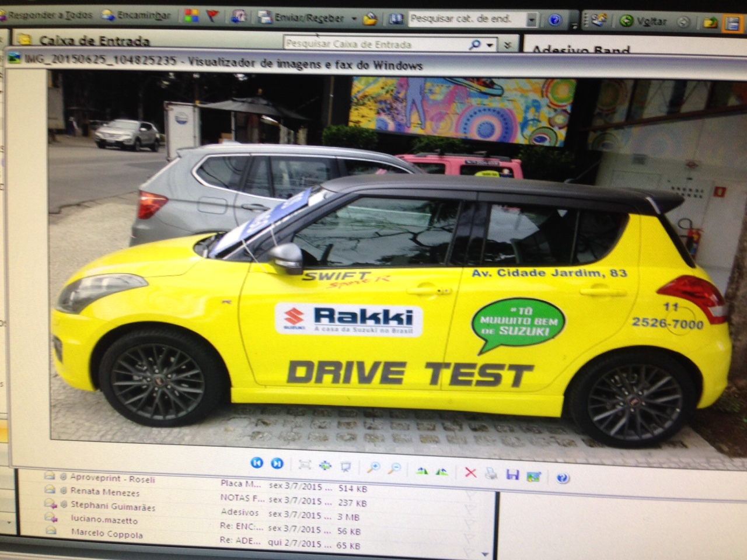Click the Caixa de Entrada folder header
The width and height of the screenshot is (747, 560).
coord(95,41)
